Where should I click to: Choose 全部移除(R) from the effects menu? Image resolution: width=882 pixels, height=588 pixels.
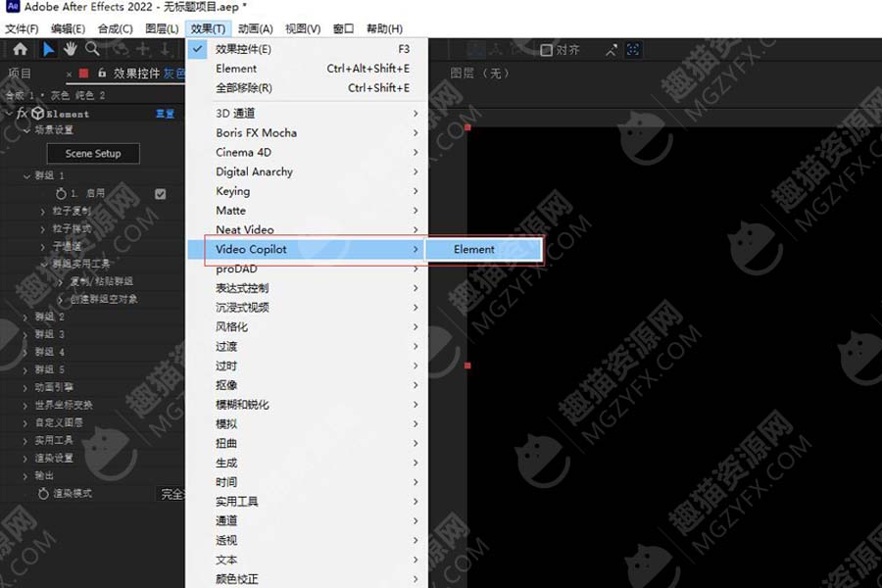[x=307, y=88]
